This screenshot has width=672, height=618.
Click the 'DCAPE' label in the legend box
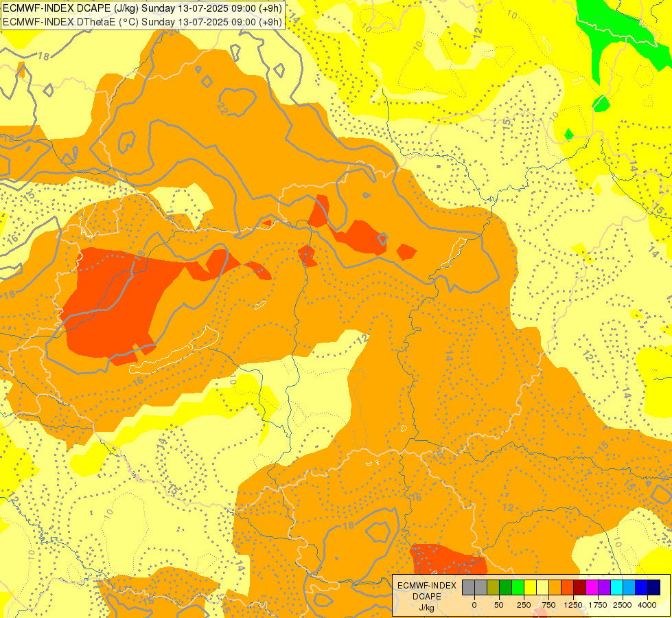pyautogui.click(x=427, y=597)
